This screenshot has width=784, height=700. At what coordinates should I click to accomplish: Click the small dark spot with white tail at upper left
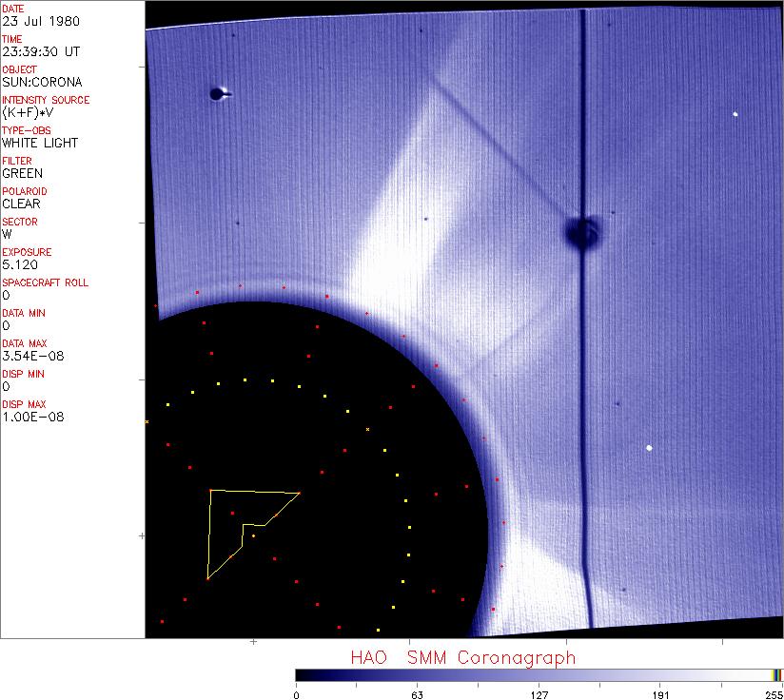click(x=218, y=93)
